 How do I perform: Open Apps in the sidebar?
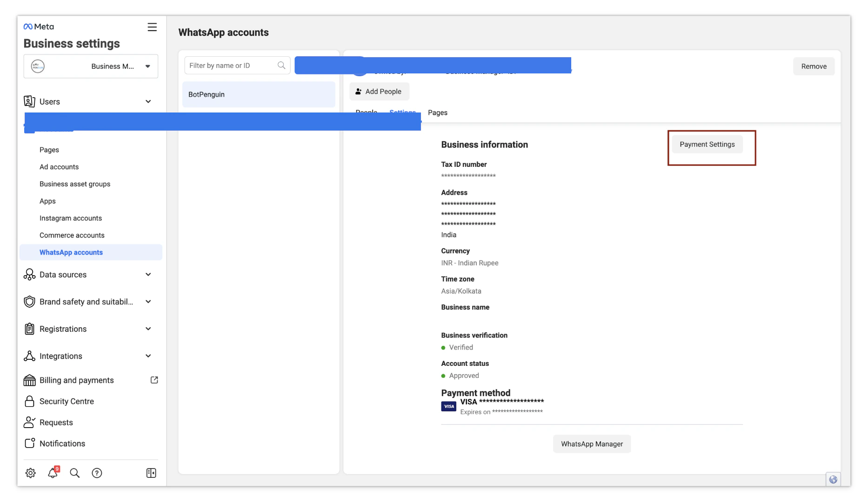coord(47,201)
